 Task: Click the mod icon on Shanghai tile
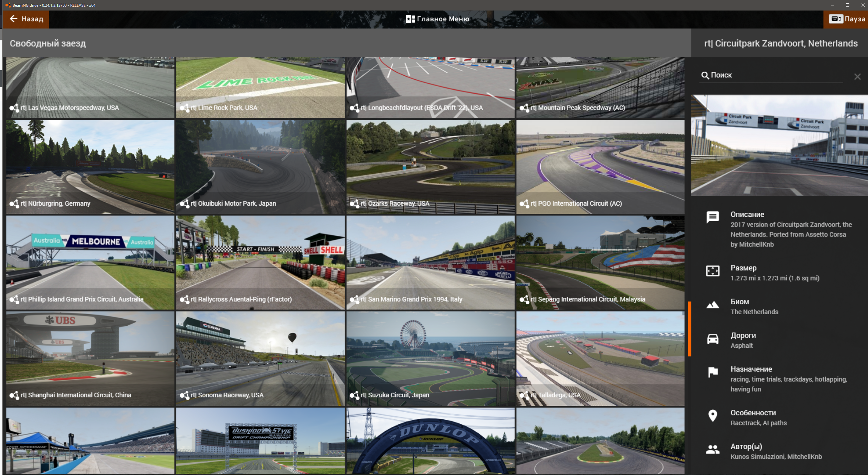(x=14, y=395)
